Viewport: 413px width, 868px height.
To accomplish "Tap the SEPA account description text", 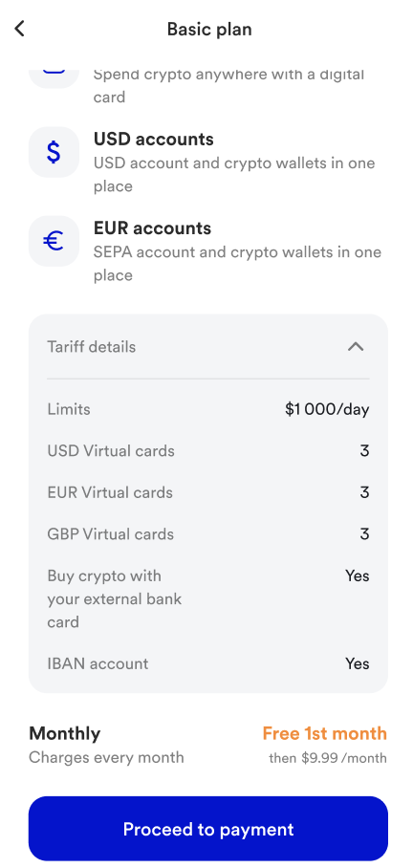I will (237, 264).
